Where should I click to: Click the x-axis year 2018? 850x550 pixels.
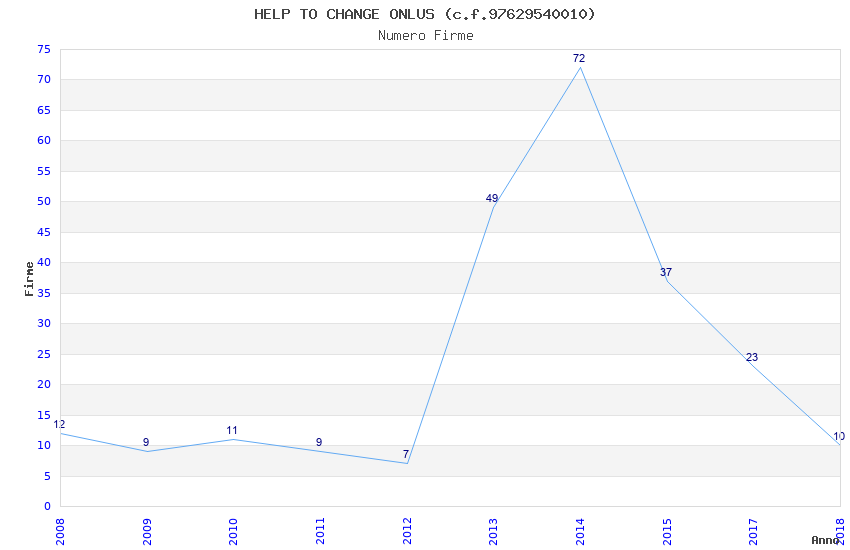point(840,532)
